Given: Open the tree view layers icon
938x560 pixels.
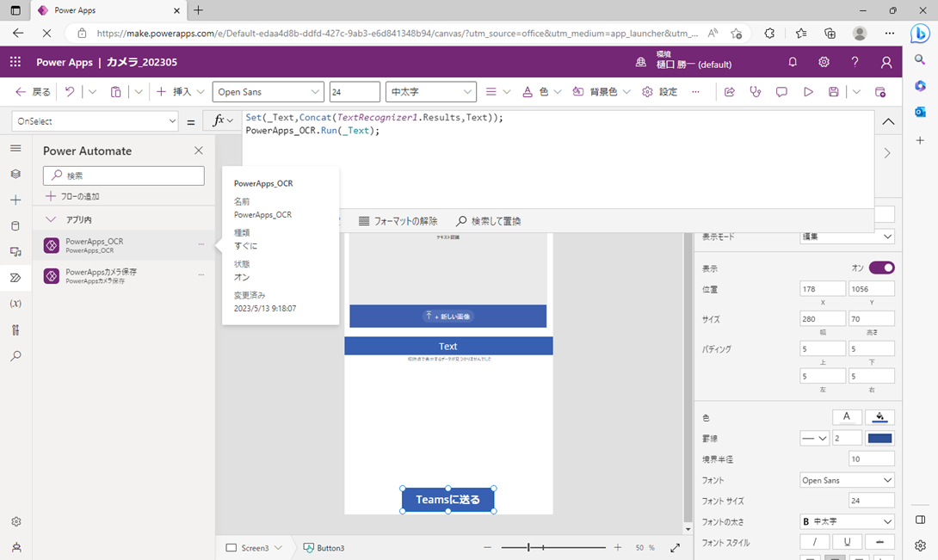Looking at the screenshot, I should 15,174.
